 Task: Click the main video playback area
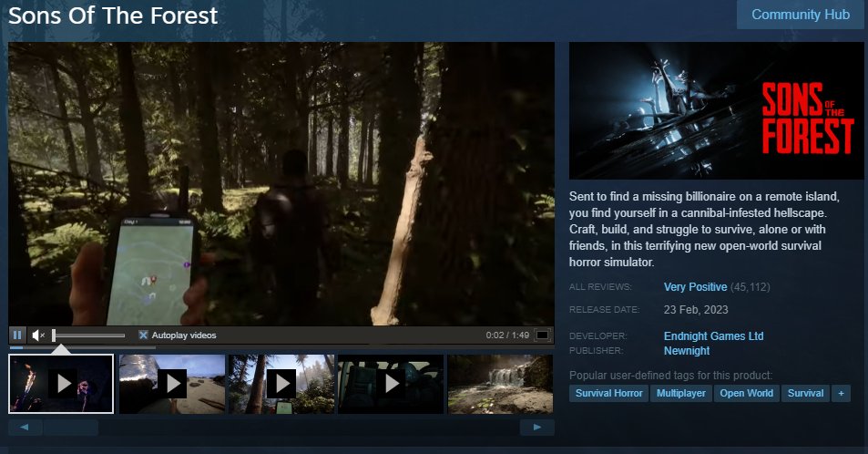point(281,184)
